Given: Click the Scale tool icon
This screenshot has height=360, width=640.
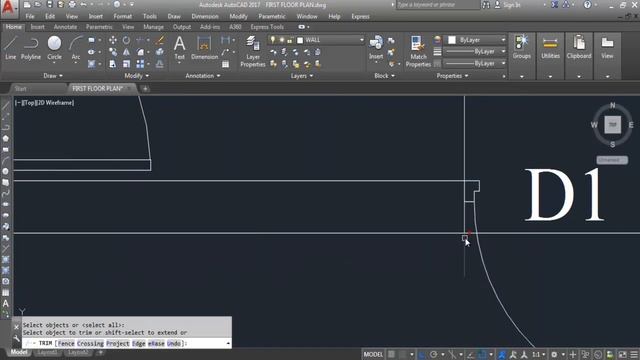Looking at the screenshot, I should (127, 64).
